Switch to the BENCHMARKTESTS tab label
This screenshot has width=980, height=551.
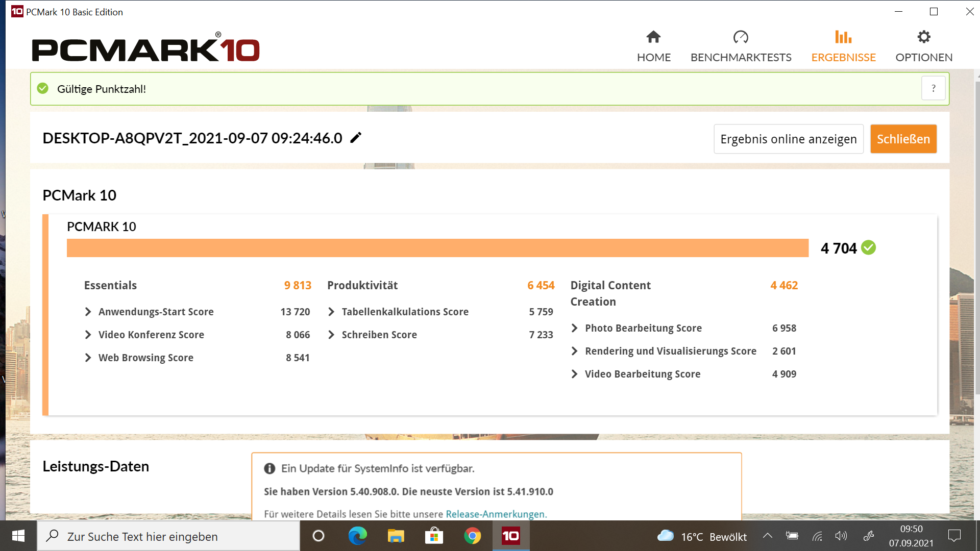[x=741, y=57]
